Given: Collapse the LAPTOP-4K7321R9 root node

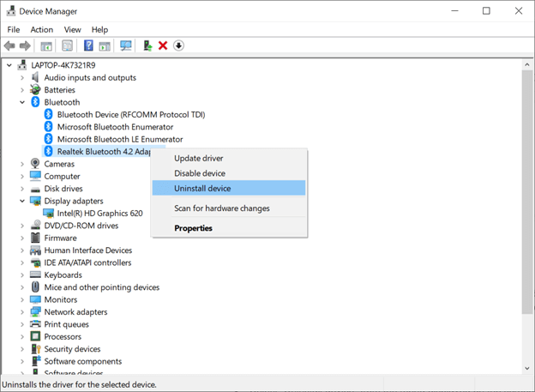Looking at the screenshot, I should pos(9,65).
